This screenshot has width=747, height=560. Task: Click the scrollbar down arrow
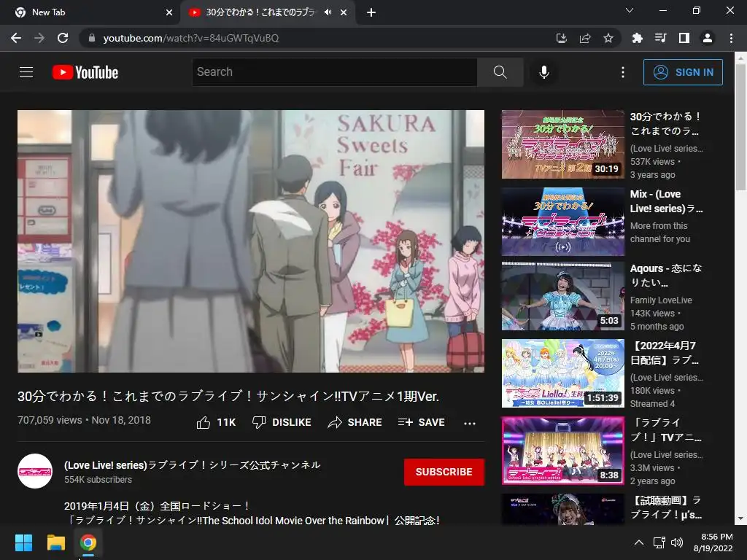click(740, 518)
